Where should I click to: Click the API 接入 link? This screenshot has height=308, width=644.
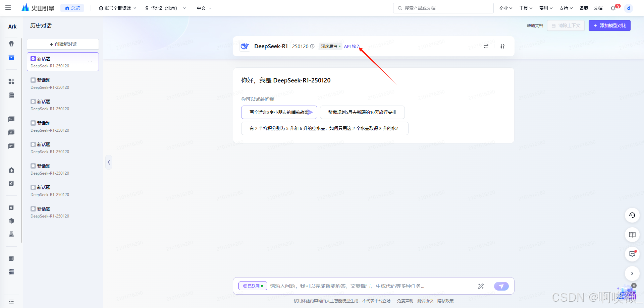pyautogui.click(x=352, y=46)
